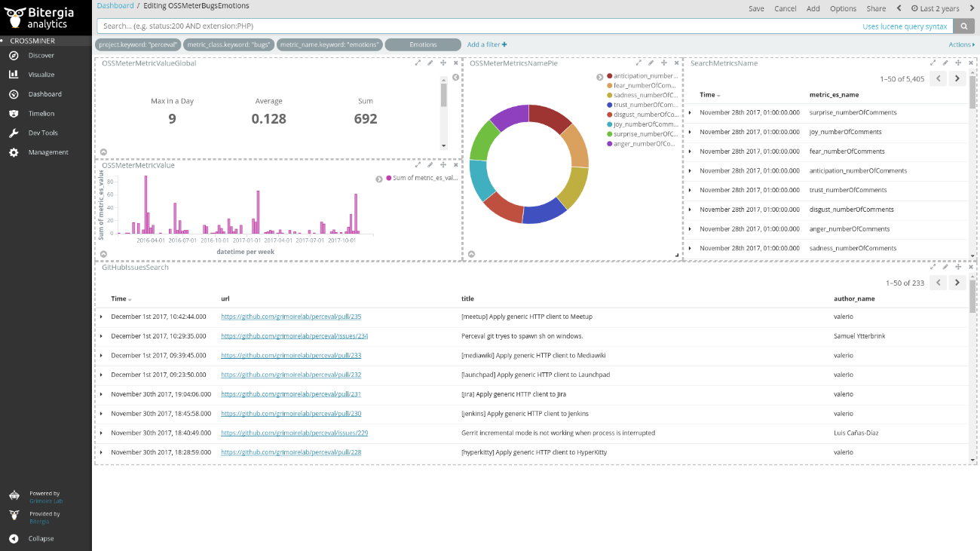
Task: Open perceval/issues/229 GitHub link
Action: click(294, 433)
